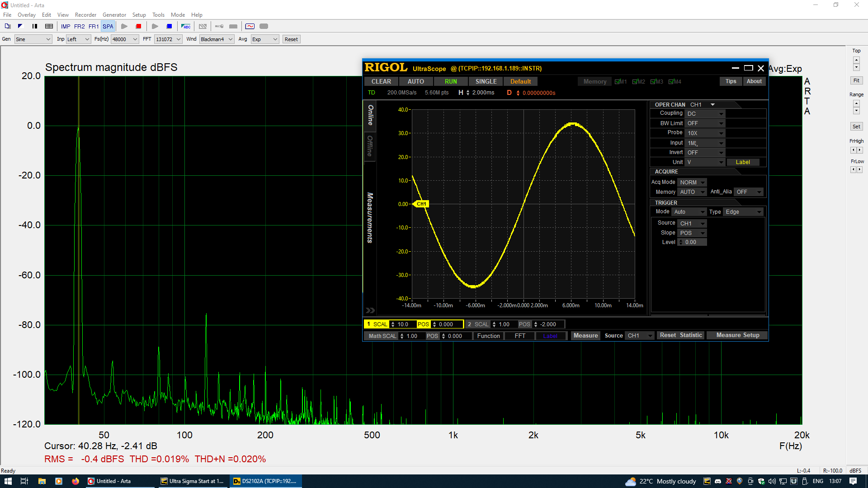Open Tips in UltraScope
The height and width of the screenshot is (488, 868).
731,81
